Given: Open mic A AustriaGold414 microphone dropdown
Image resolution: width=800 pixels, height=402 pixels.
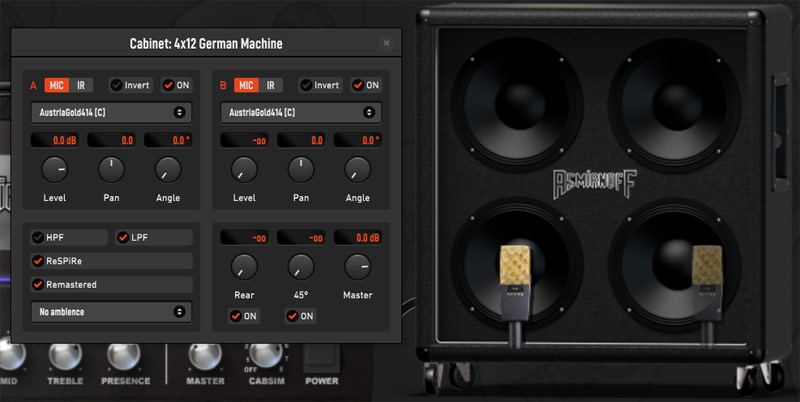Looking at the screenshot, I should click(111, 112).
